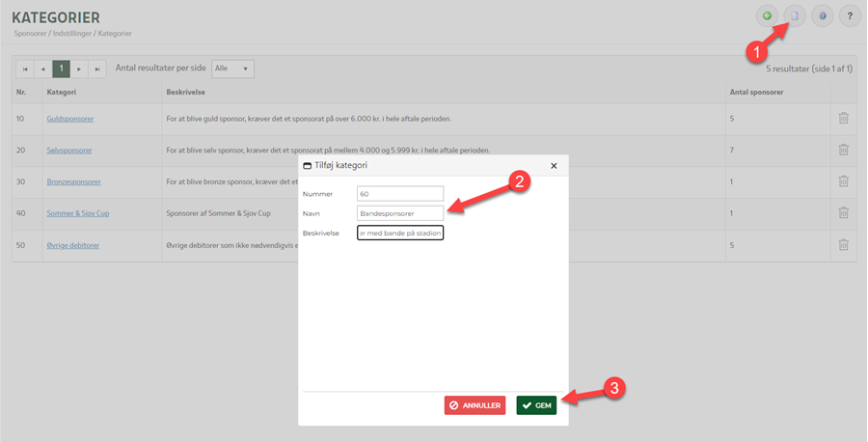Close the Tilføj kategori dialog

coord(554,166)
